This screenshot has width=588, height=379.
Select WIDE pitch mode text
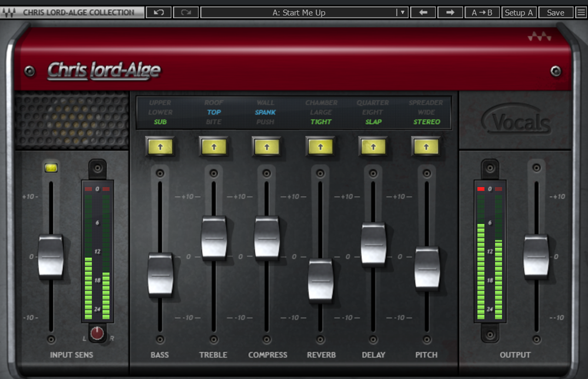click(x=426, y=112)
